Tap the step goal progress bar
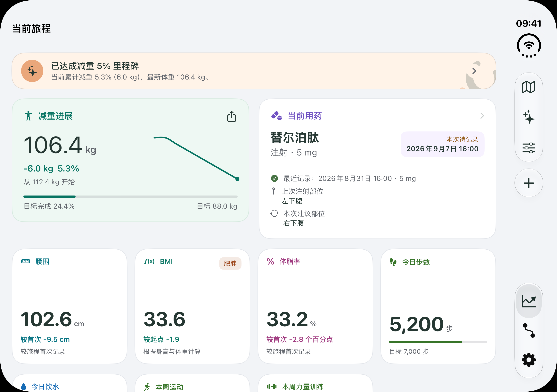 click(438, 342)
